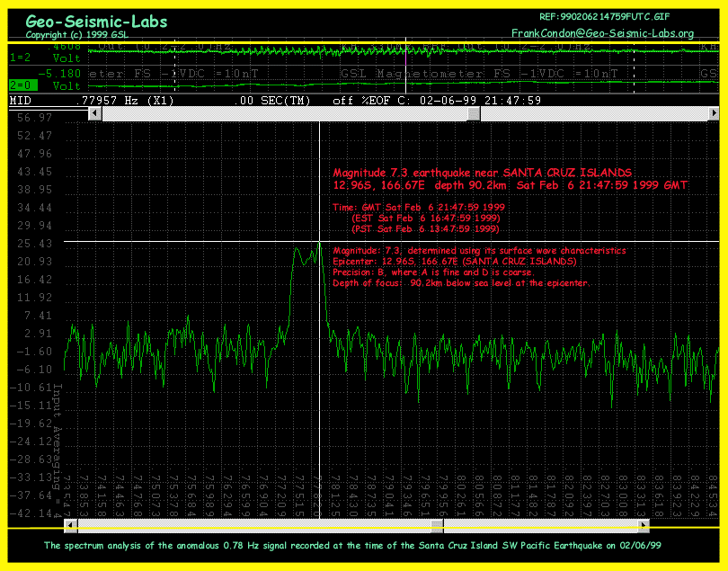Viewport: 728px width, 571px height.
Task: Click the ".4608" voltage reading
Action: pos(64,47)
